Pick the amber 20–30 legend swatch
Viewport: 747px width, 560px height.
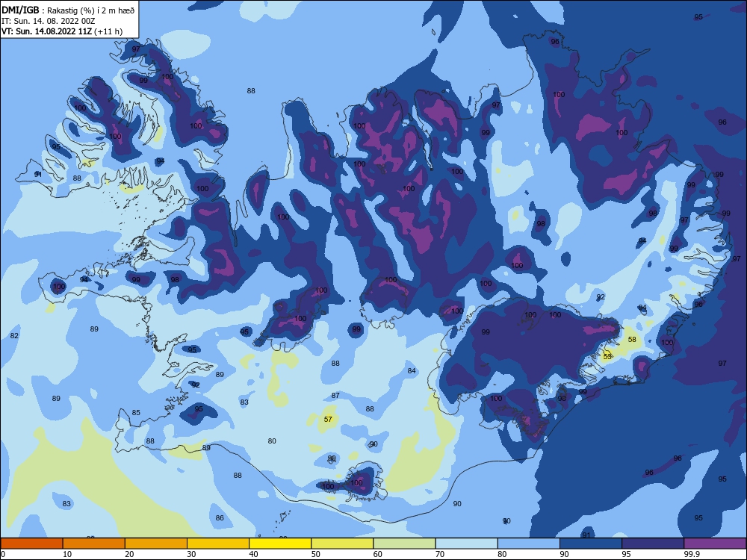tap(156, 544)
